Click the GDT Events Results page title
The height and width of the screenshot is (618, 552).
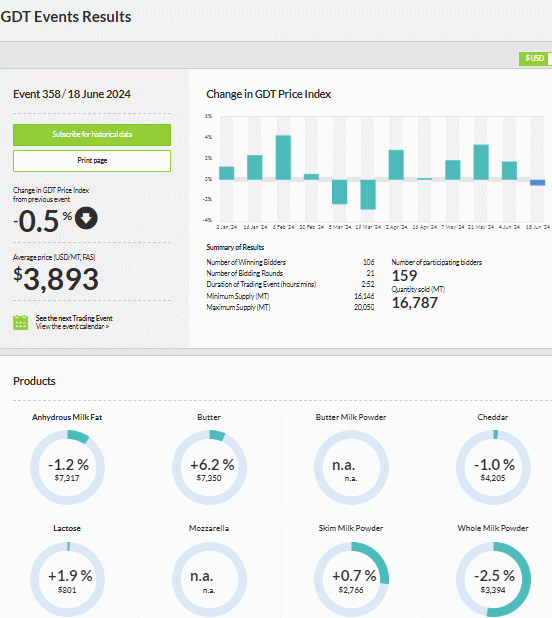pos(66,17)
